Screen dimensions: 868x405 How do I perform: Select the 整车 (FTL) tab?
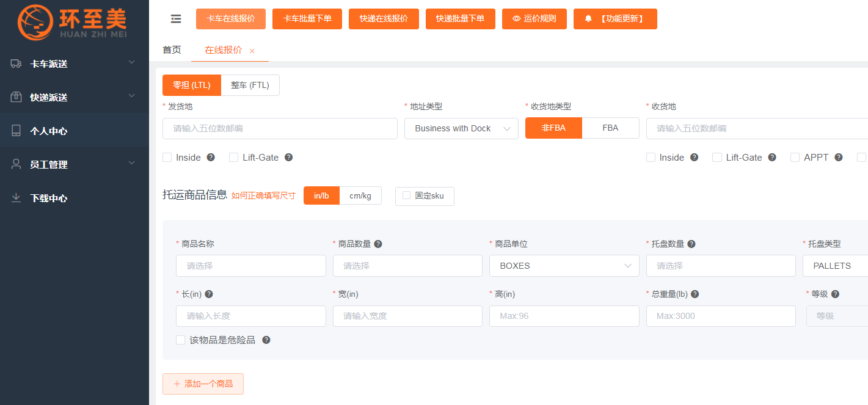250,86
